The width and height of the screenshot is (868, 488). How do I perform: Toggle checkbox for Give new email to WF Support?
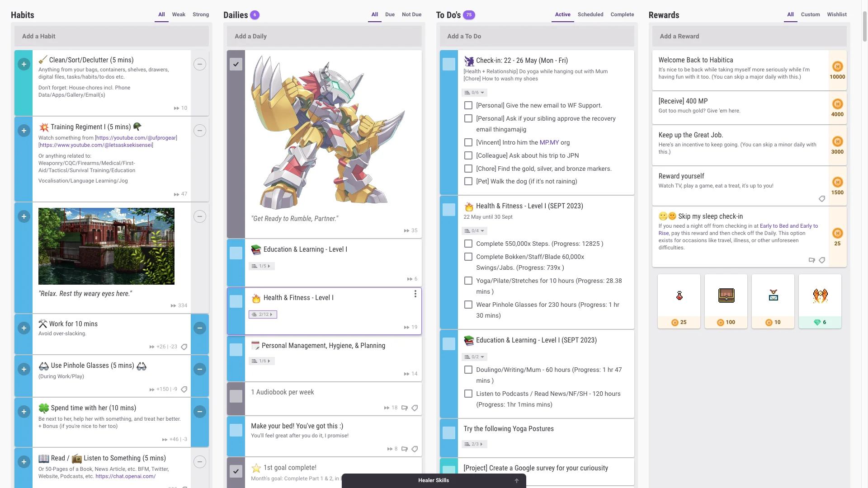pyautogui.click(x=468, y=105)
